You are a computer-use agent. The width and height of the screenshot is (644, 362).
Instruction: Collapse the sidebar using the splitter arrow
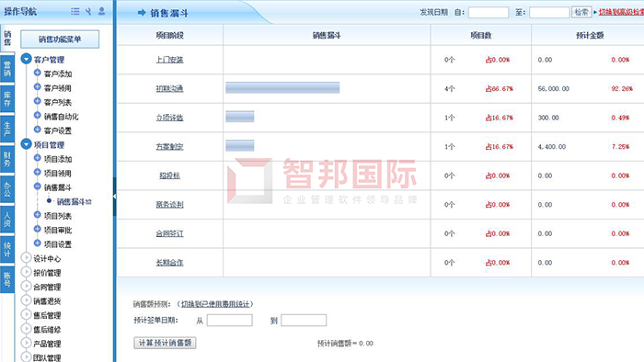[x=115, y=197]
